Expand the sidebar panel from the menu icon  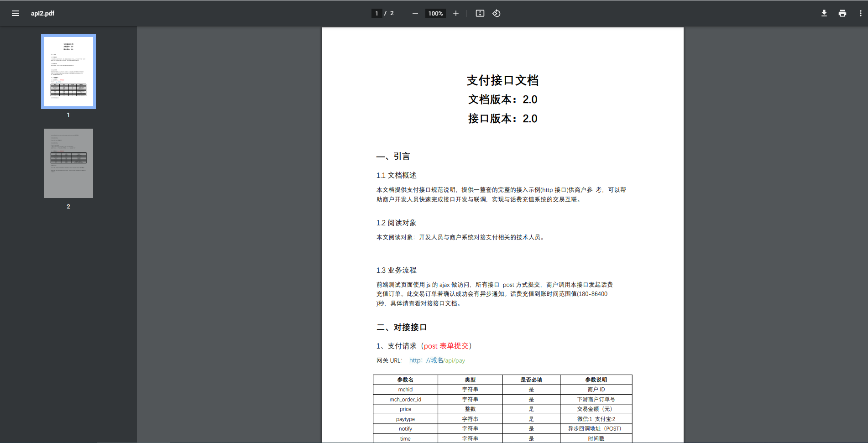pos(15,13)
